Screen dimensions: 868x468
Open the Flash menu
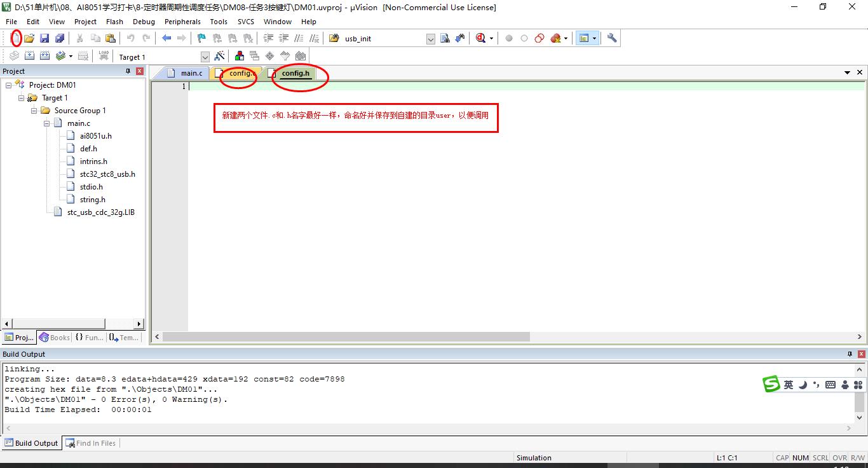[x=114, y=22]
